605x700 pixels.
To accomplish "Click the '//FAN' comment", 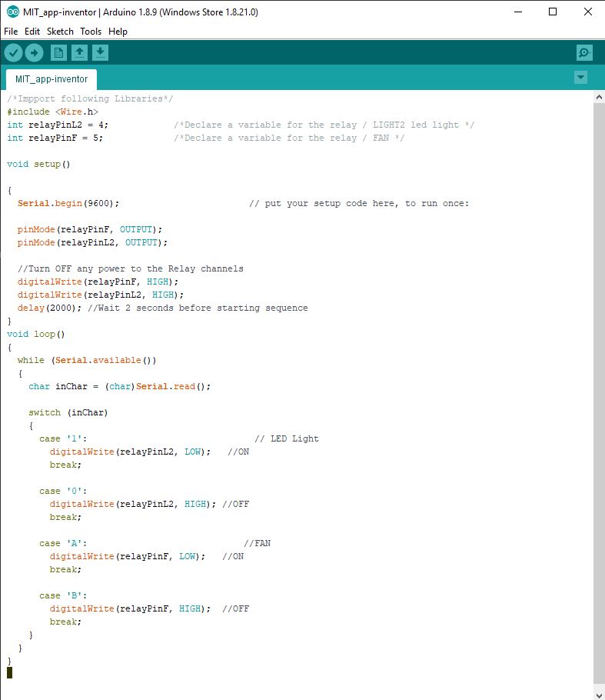I will [257, 543].
